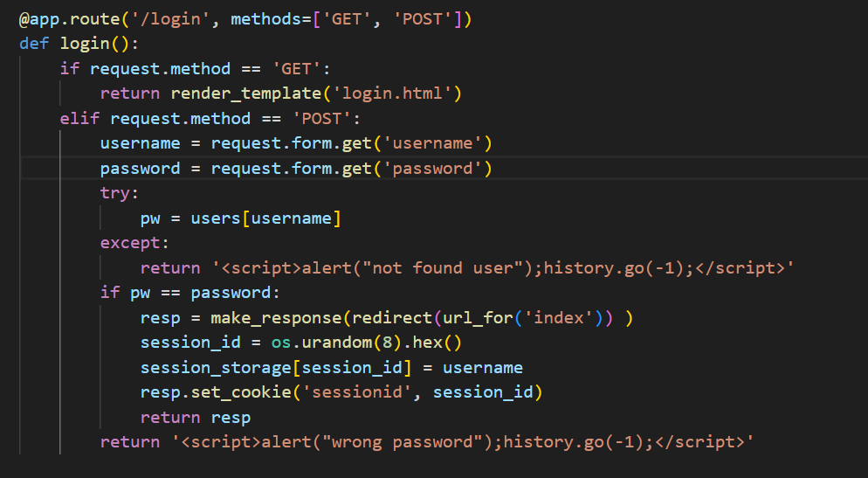Click the 'except' keyword

[x=130, y=243]
